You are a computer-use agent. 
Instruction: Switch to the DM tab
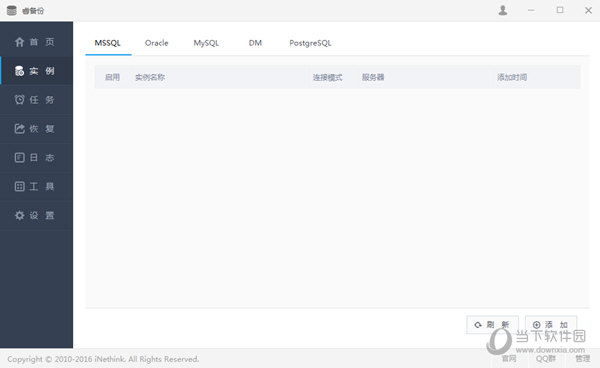pos(255,43)
